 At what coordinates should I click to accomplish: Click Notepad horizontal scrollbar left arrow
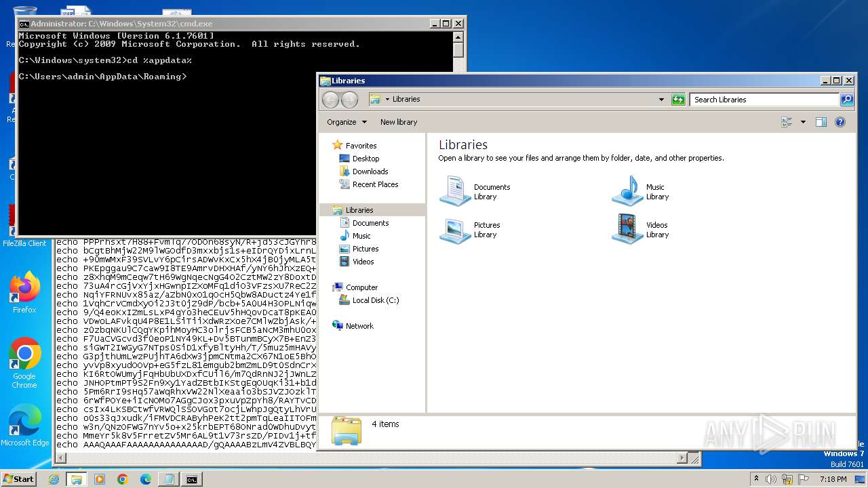point(60,459)
